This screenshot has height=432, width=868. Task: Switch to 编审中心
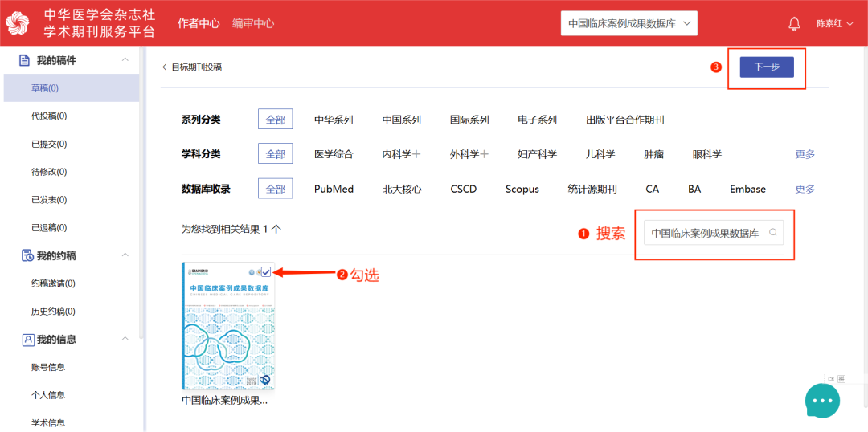[253, 23]
